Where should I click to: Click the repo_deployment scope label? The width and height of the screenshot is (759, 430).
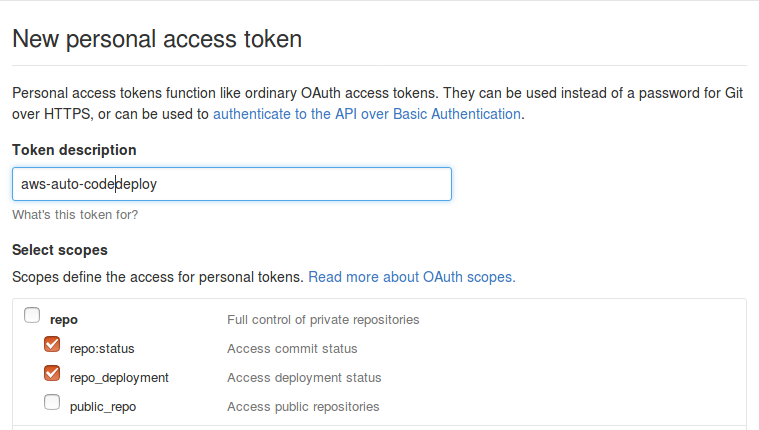tap(119, 378)
